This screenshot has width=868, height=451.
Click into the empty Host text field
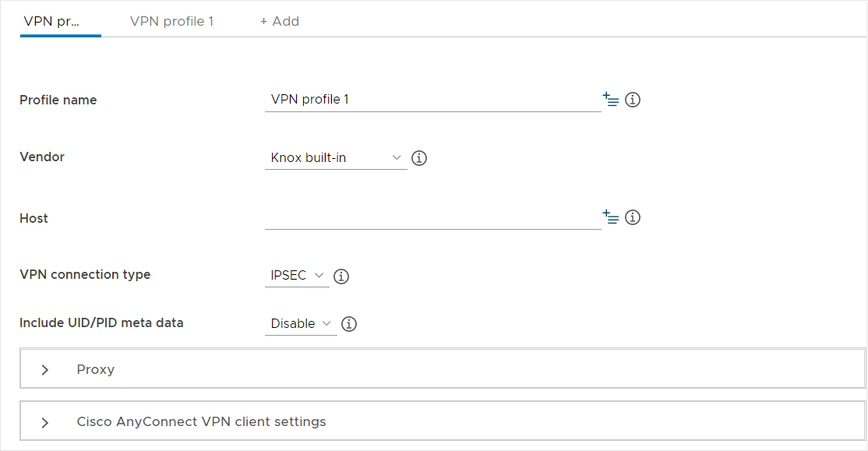click(x=432, y=218)
